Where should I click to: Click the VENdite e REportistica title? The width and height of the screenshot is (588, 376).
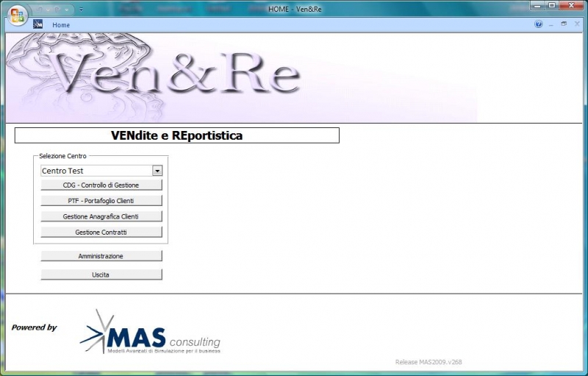(x=177, y=135)
